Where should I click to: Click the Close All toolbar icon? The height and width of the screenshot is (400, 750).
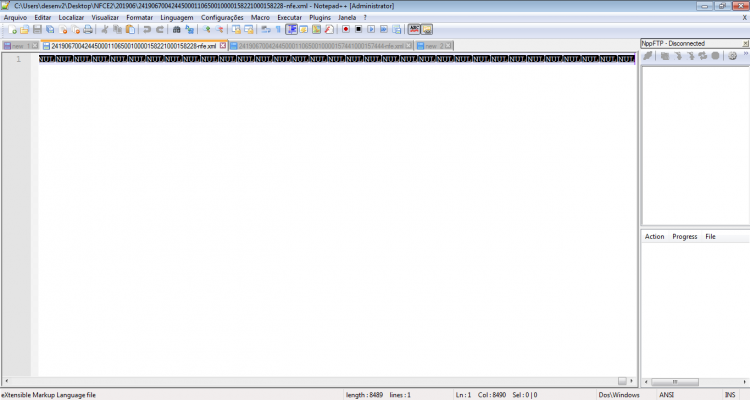pos(75,30)
